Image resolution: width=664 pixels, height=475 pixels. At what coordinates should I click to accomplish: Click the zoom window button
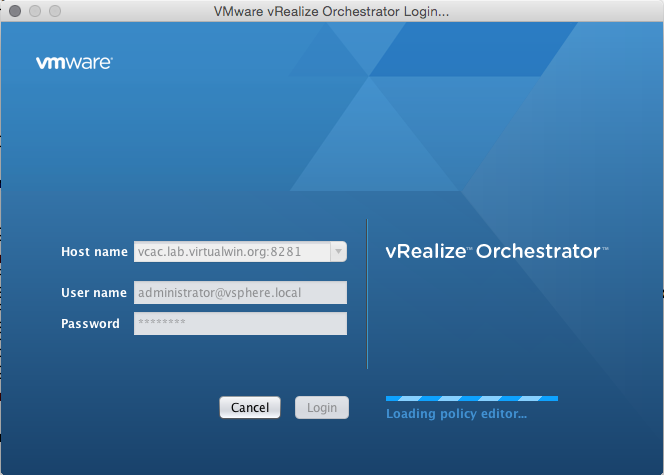(x=55, y=11)
